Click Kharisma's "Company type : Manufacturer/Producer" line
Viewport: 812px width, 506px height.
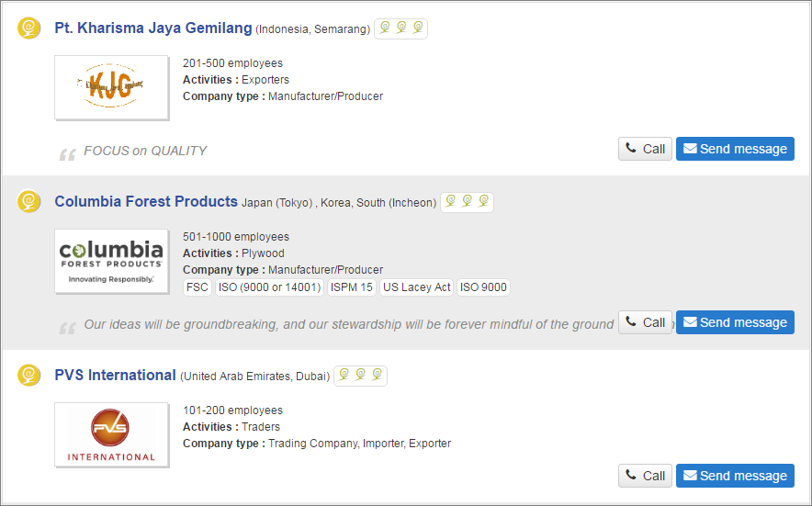tap(283, 96)
